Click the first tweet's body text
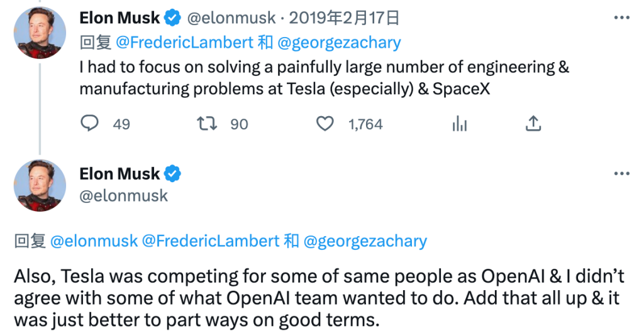 [x=314, y=78]
